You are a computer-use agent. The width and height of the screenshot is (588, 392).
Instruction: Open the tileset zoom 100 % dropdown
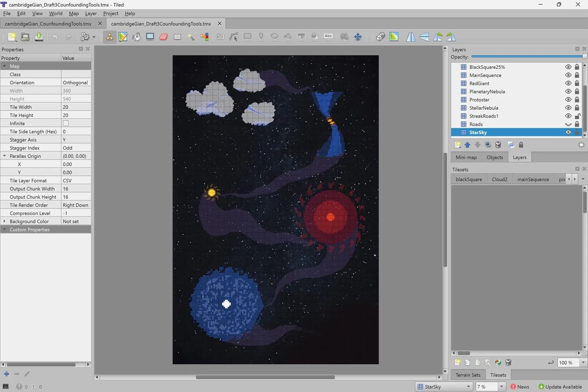[x=583, y=363]
